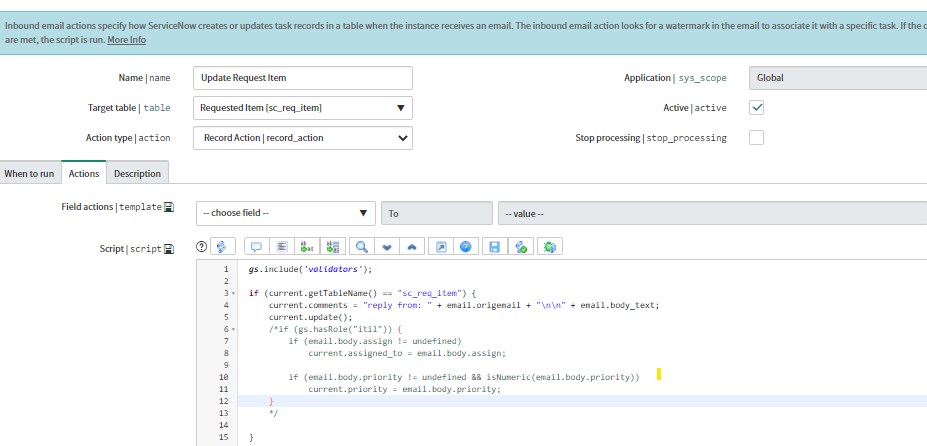Viewport: 927px width, 446px height.
Task: Select the Actions tab
Action: click(x=84, y=173)
